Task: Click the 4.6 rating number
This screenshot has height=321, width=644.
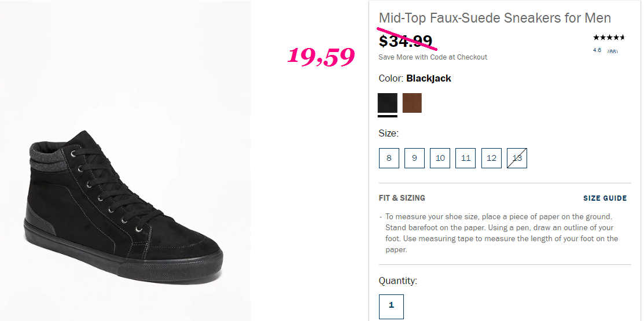Action: coord(597,50)
